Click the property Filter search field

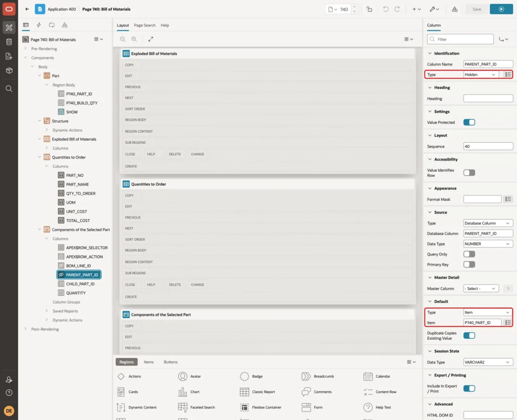pyautogui.click(x=460, y=39)
